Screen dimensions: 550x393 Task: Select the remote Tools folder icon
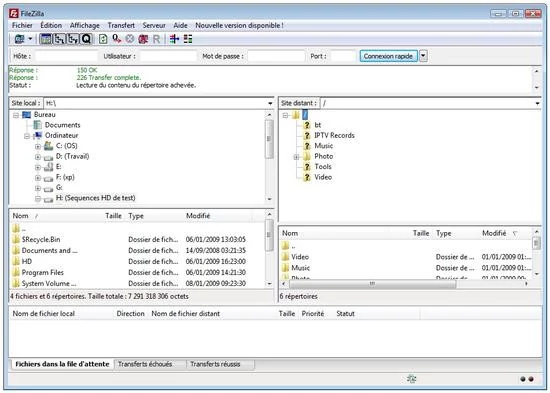(307, 167)
